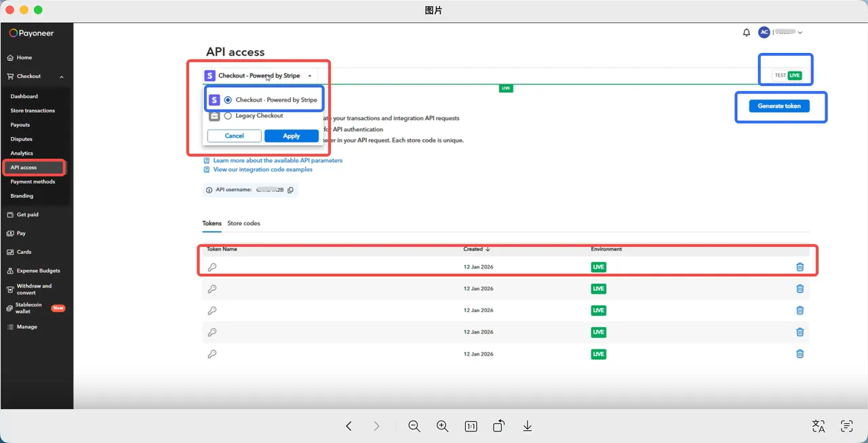The height and width of the screenshot is (443, 868).
Task: Toggle the Checkout - Powered by Stripe dropdown
Action: tap(258, 76)
